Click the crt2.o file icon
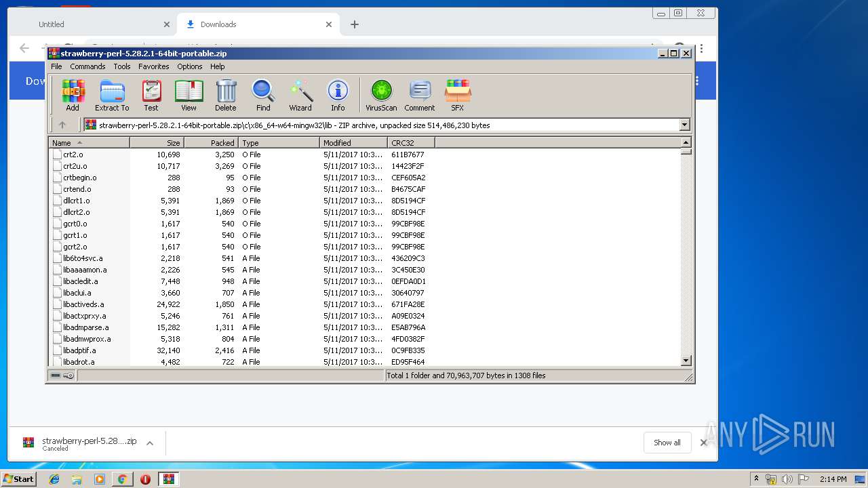 [x=57, y=155]
